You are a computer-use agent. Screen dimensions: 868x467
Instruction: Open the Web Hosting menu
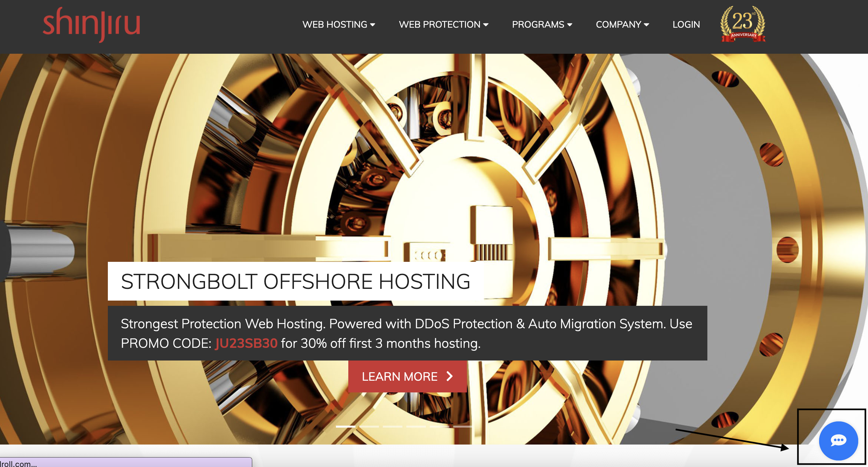(x=339, y=24)
